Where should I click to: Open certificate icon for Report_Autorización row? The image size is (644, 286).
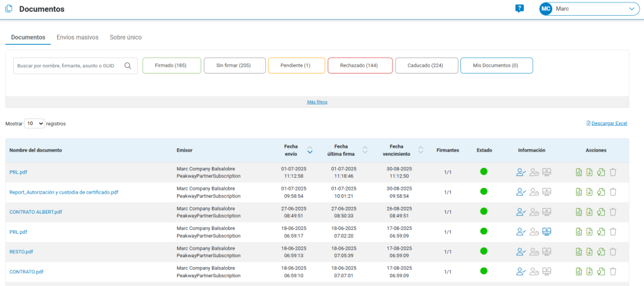click(601, 192)
